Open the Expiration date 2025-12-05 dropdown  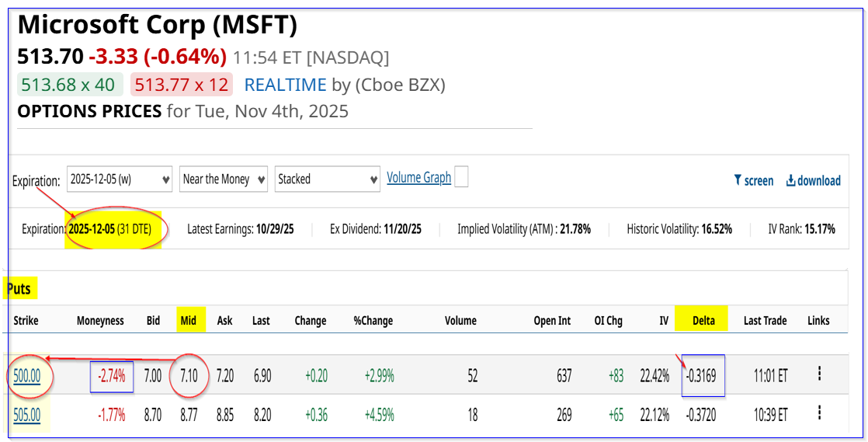point(120,179)
